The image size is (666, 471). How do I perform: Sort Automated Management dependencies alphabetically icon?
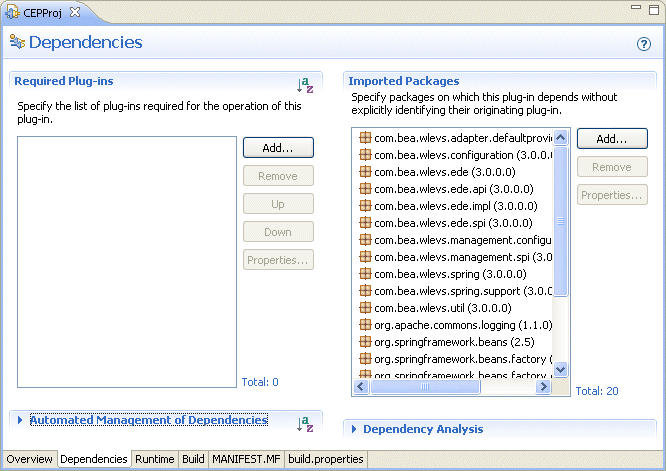point(305,424)
